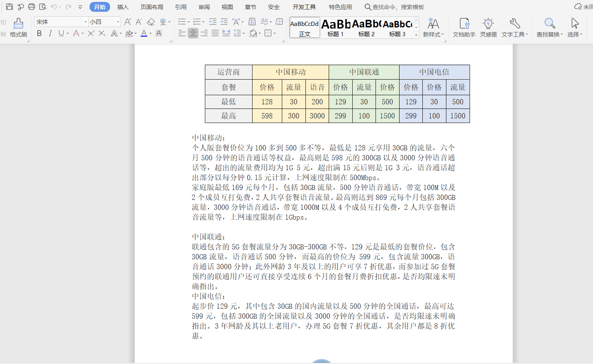Open the 章节 (Chapter) tab
This screenshot has height=364, width=593.
click(x=251, y=7)
